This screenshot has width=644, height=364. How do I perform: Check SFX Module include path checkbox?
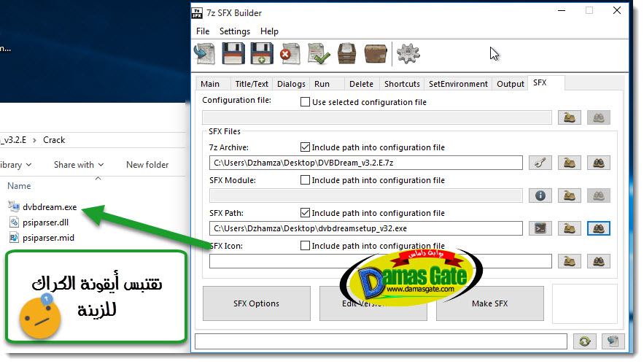click(x=305, y=180)
